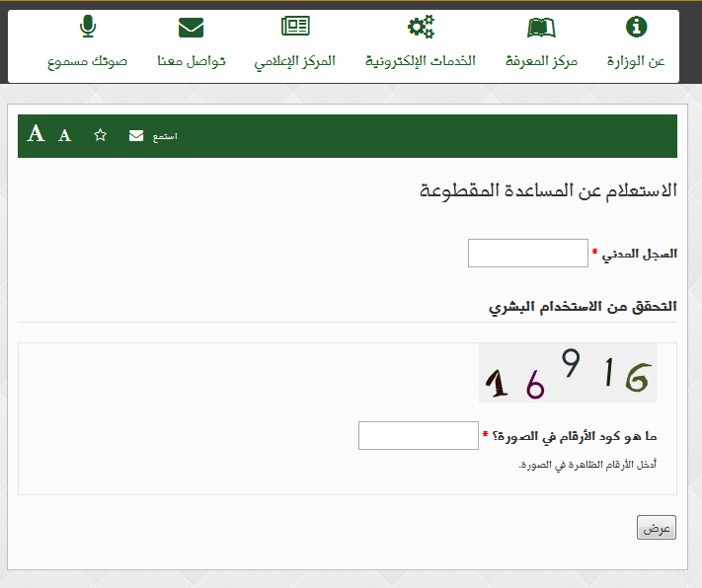Screen dimensions: 702x588
Task: Click the ما هو كود الأرقام في الصورة؟ label
Action: tap(575, 436)
